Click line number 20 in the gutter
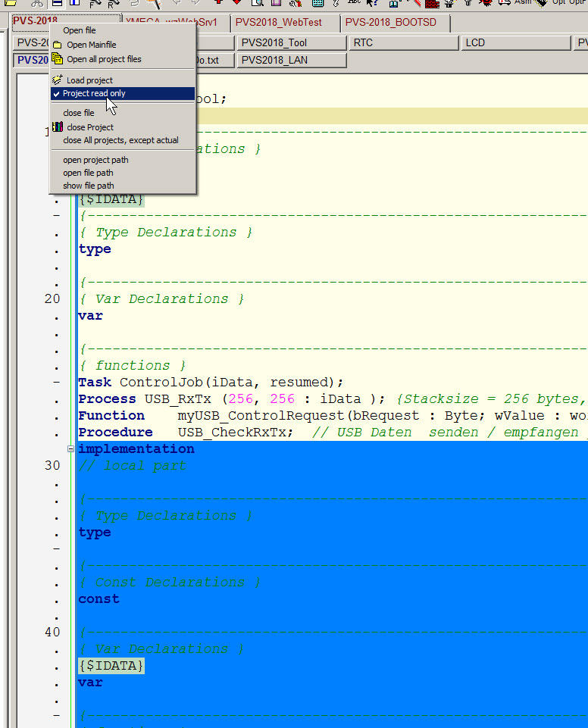Screen dimensions: 588x728 (x=52, y=298)
